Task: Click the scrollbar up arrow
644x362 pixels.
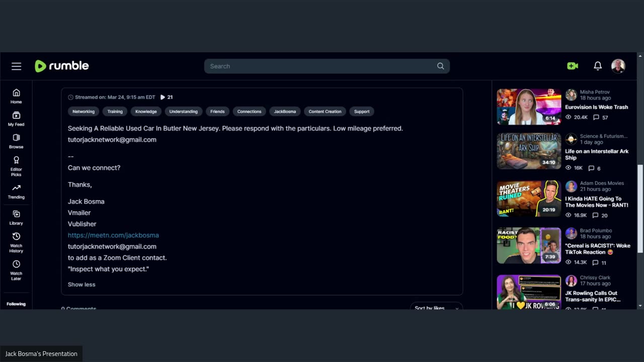Action: tap(640, 55)
